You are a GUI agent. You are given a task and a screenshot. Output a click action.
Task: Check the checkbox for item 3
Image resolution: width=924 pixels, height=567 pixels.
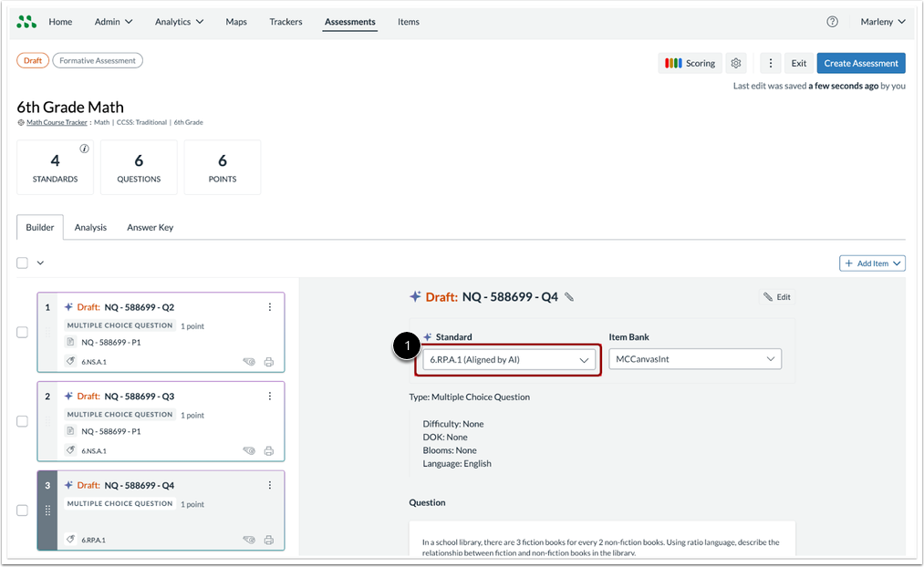pyautogui.click(x=23, y=510)
